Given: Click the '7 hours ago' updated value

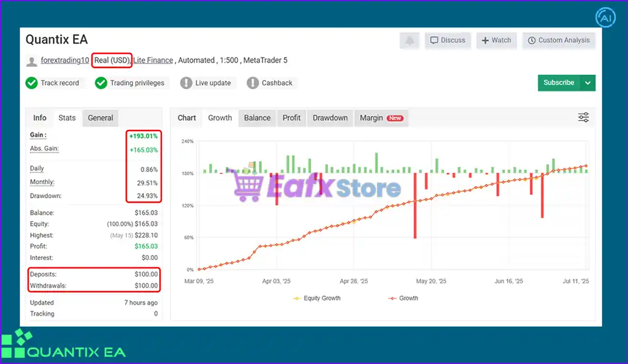Looking at the screenshot, I should [140, 303].
